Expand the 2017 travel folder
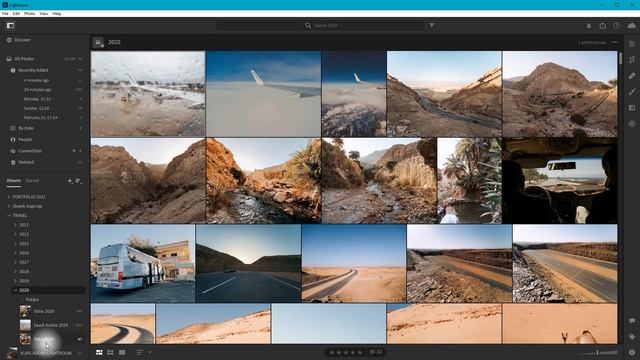The width and height of the screenshot is (640, 360). point(16,262)
